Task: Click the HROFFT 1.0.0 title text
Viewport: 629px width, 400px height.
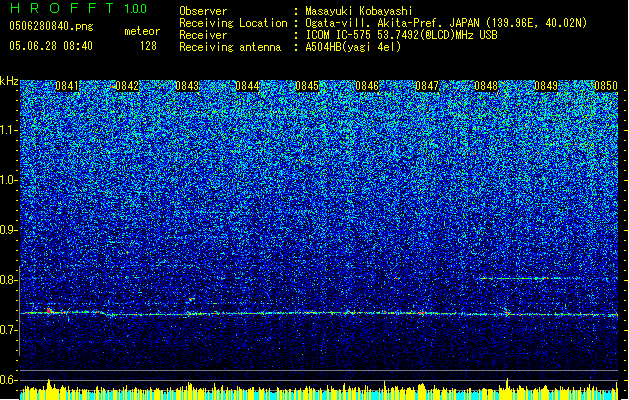Action: [x=79, y=8]
